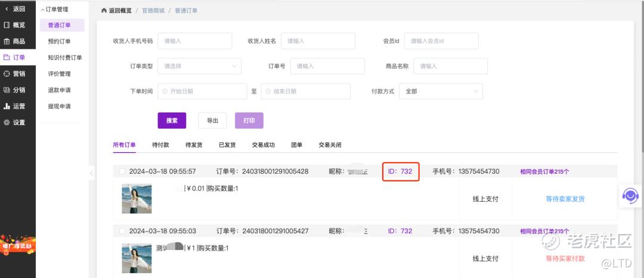Switch to the 已发货 tab
The width and height of the screenshot is (644, 278).
227,145
